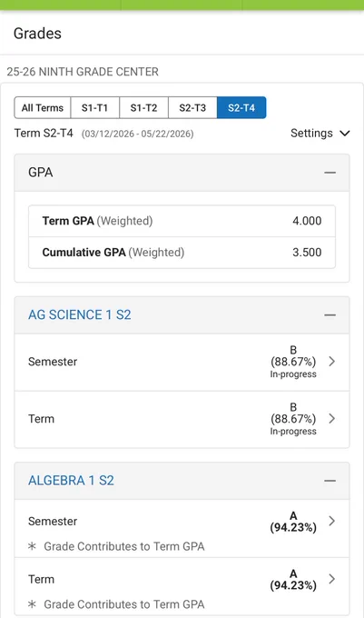
Task: Open Algebra 1 Semester grade details arrow
Action: pos(331,521)
